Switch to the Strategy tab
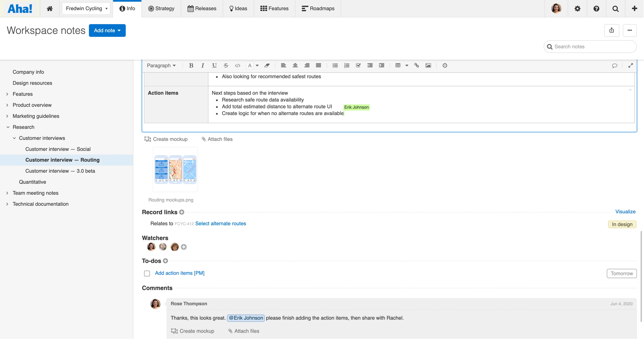 pyautogui.click(x=161, y=8)
